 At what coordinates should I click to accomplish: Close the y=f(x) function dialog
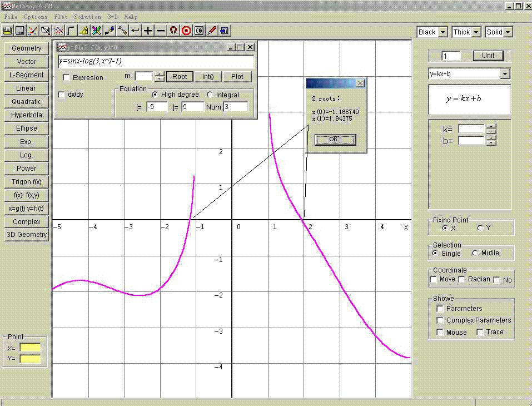(250, 47)
